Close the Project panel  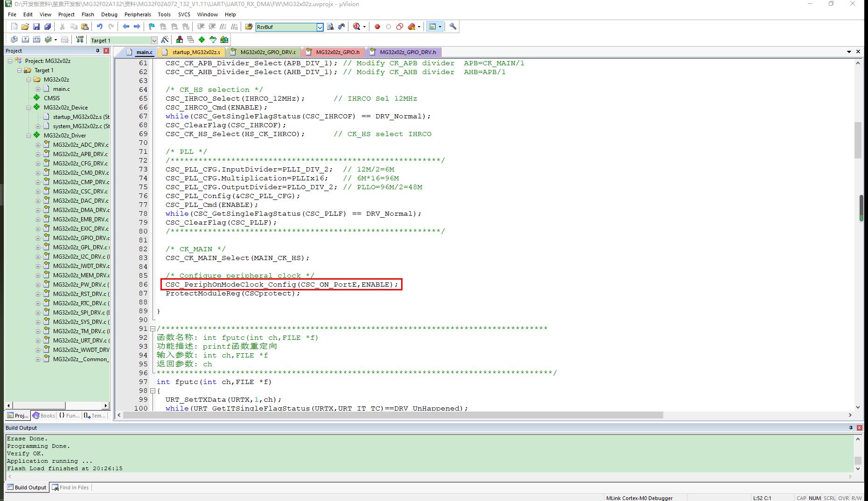pyautogui.click(x=106, y=51)
